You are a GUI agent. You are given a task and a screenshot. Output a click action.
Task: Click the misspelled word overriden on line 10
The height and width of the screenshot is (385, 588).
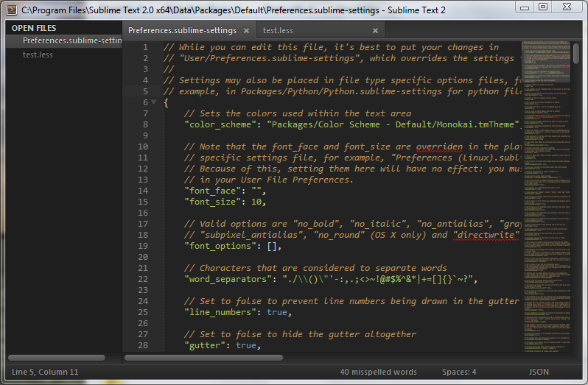[439, 146]
